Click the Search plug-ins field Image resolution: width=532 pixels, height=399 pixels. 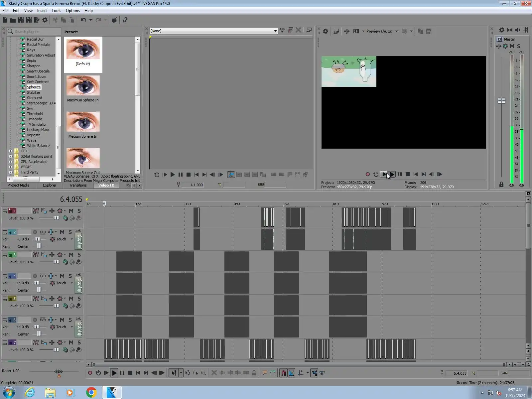(34, 31)
